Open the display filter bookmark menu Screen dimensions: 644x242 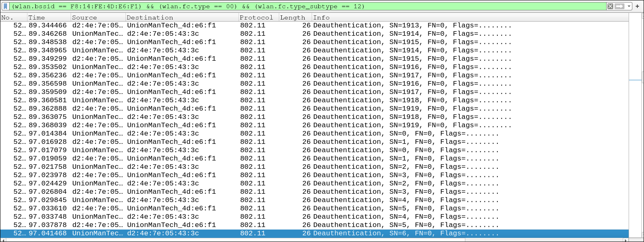[5, 6]
